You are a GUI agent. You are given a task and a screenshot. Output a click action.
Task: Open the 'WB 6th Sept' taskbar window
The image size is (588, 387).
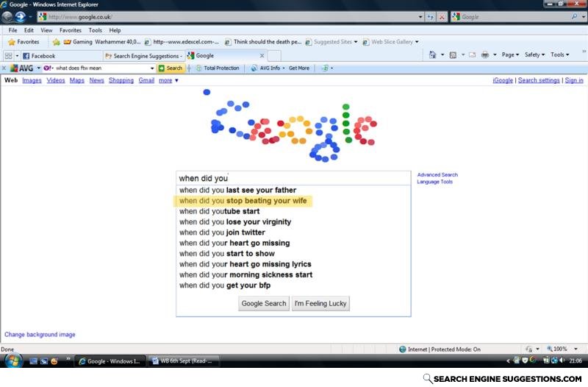[x=183, y=361]
